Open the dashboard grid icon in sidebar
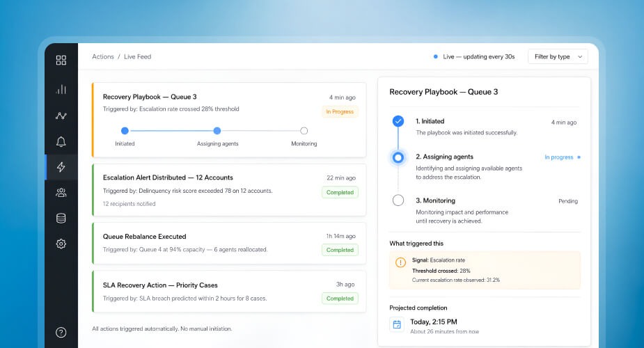 (61, 61)
